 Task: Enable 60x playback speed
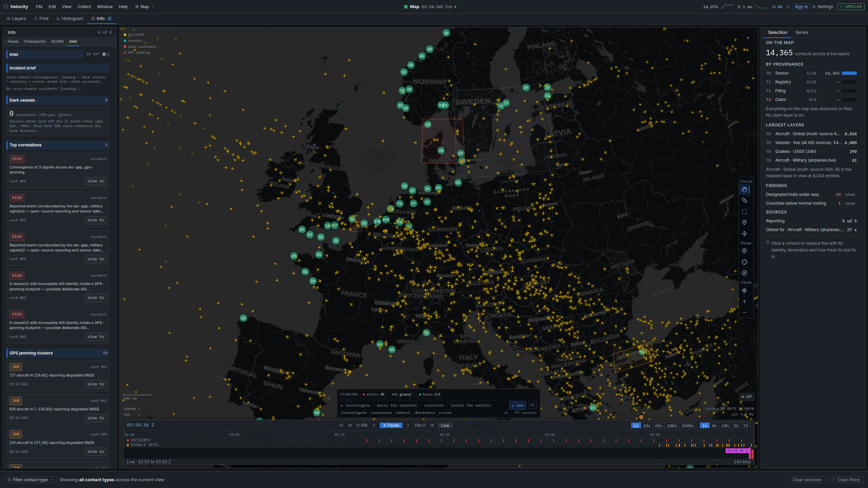click(x=658, y=426)
